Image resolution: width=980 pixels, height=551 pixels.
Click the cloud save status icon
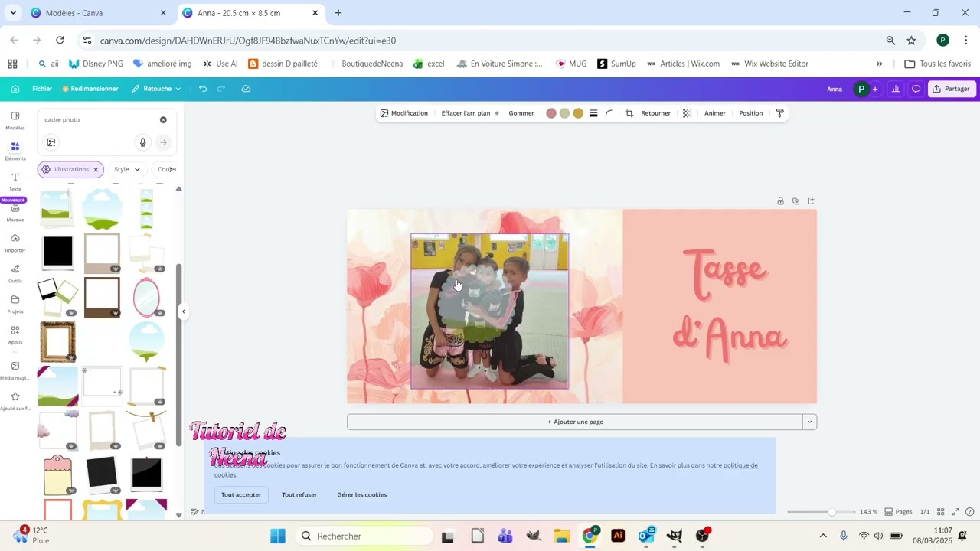246,89
